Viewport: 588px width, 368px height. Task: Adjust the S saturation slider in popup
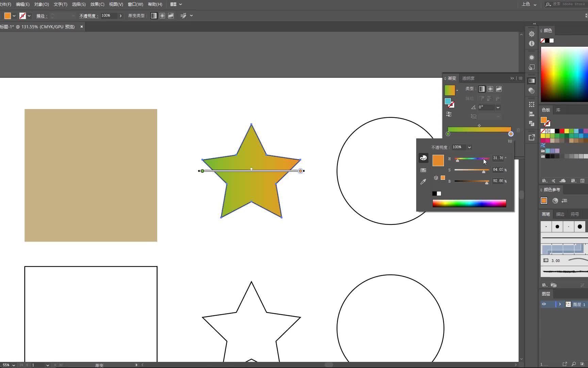[472, 170]
